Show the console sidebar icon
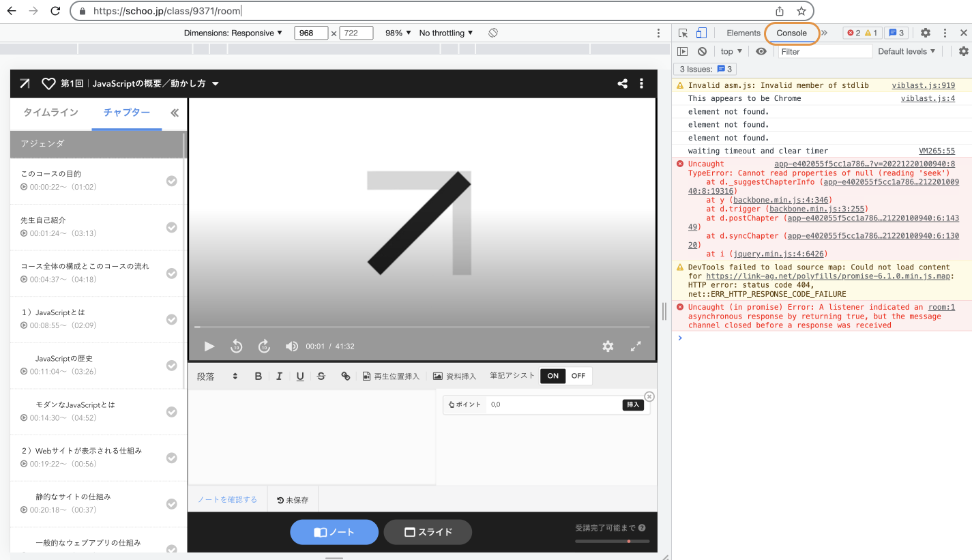Image resolution: width=972 pixels, height=560 pixels. pos(682,51)
